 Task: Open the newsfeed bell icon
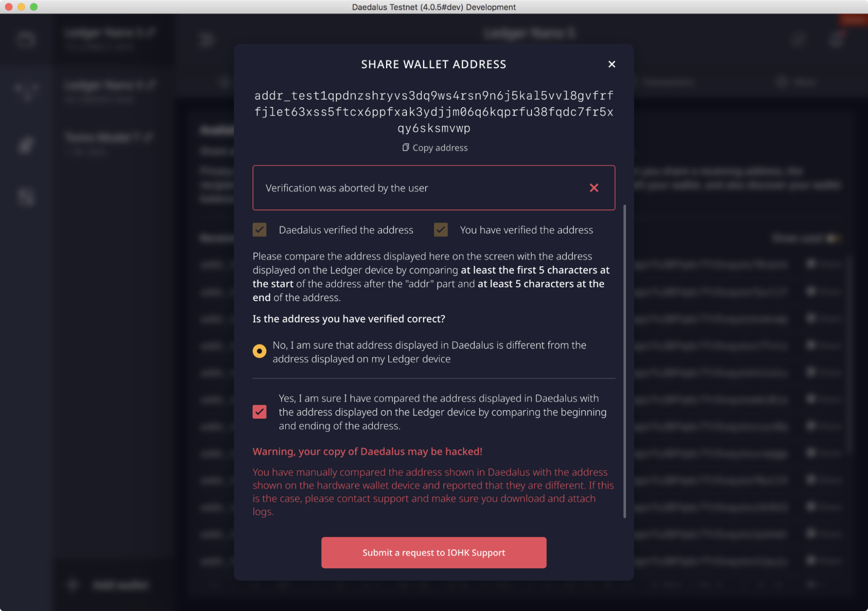coord(835,40)
